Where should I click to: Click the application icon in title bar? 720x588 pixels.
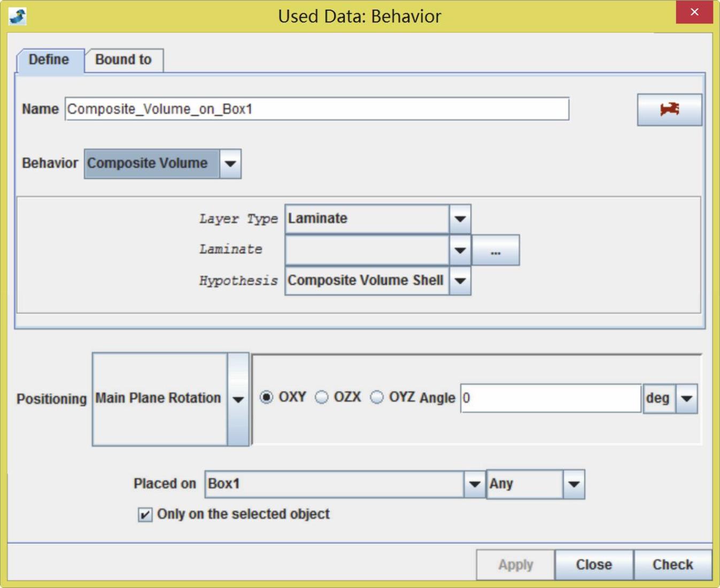coord(18,16)
